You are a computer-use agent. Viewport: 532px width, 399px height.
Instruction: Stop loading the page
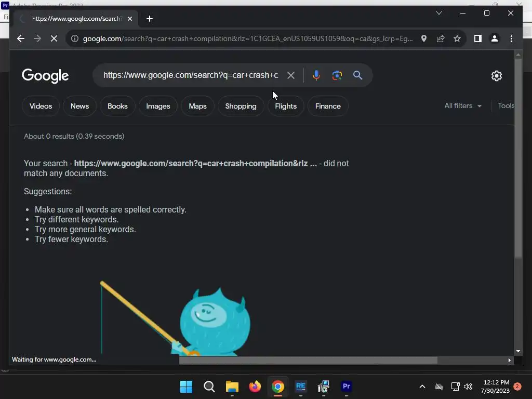click(x=54, y=38)
